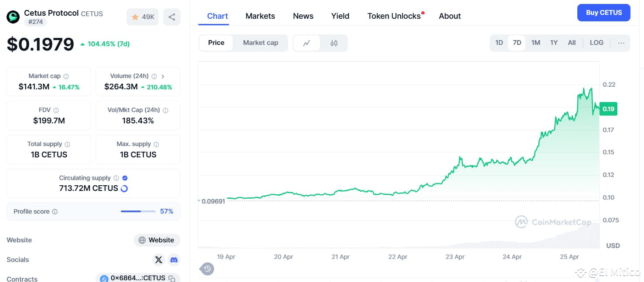The image size is (644, 282).
Task: Select the 1M time range
Action: tap(535, 43)
